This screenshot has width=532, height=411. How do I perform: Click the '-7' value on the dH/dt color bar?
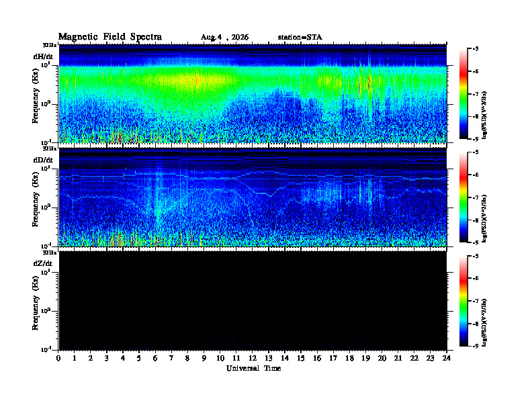(476, 94)
